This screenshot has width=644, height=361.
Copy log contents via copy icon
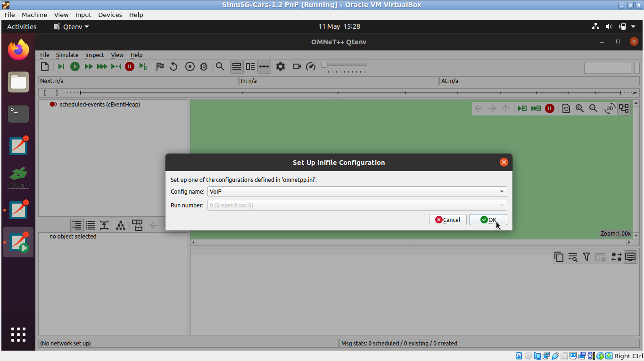tap(559, 257)
